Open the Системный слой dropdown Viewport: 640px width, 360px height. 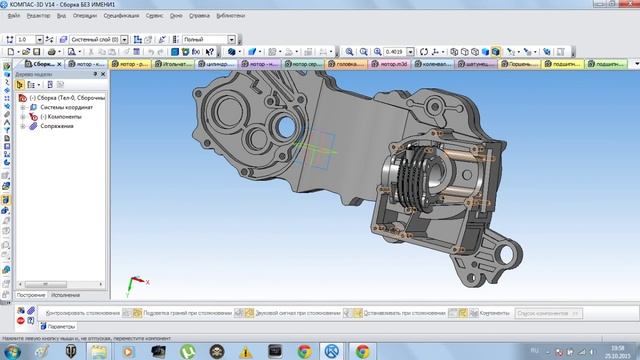point(124,40)
